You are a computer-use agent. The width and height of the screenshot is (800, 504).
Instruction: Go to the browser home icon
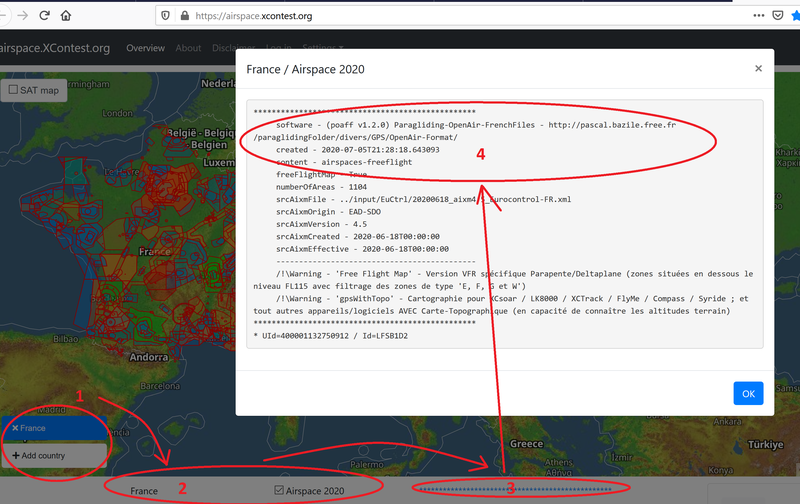coord(66,15)
